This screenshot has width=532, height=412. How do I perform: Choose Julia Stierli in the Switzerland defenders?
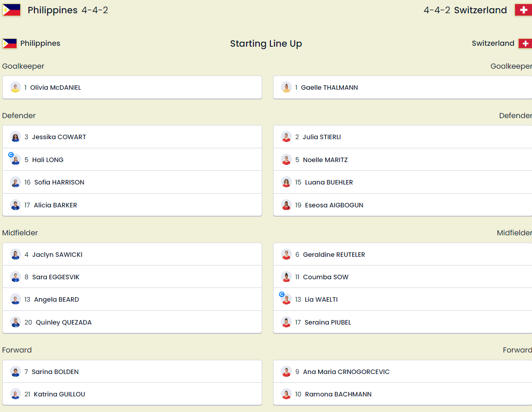(321, 137)
